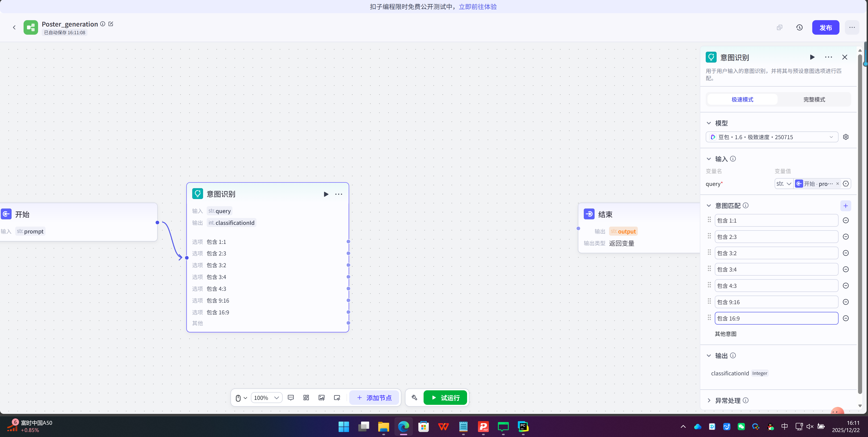Screen dimensions: 868x437
Task: Collapse the 意图匹配 section
Action: point(709,206)
